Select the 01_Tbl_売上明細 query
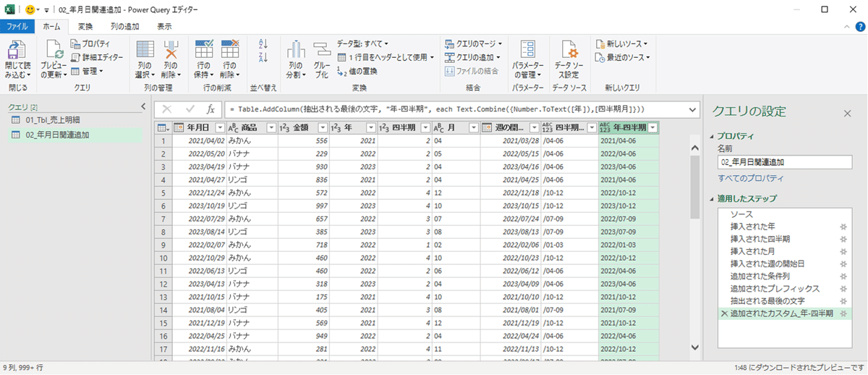The width and height of the screenshot is (868, 375). [x=74, y=120]
